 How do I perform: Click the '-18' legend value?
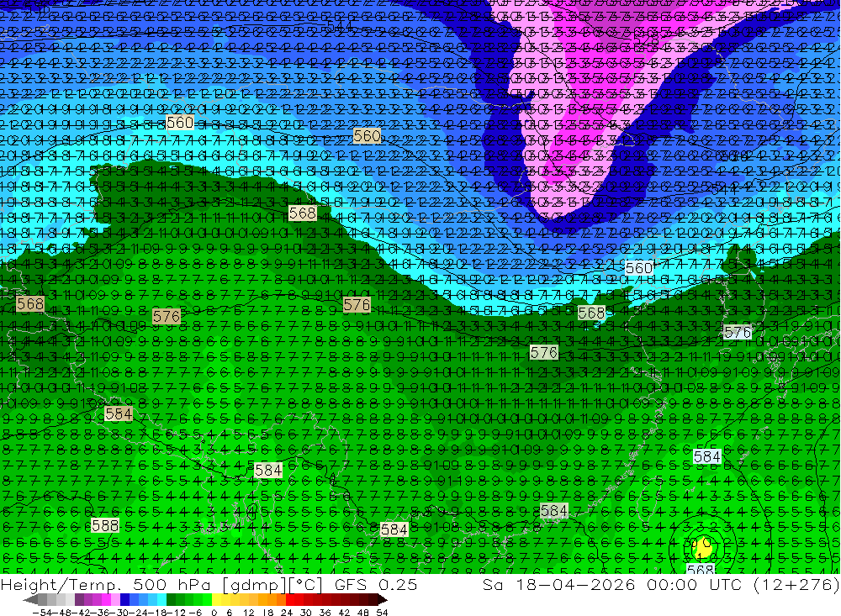point(157,613)
